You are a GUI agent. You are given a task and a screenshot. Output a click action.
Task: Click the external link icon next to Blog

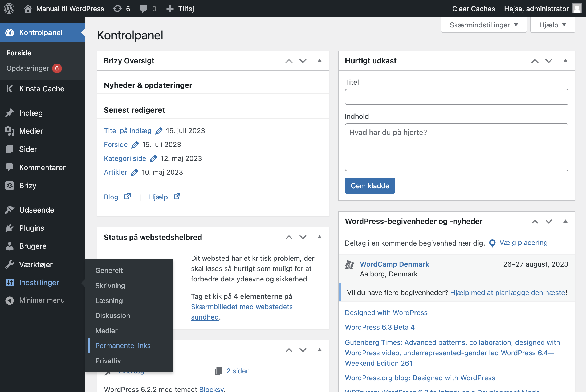click(x=128, y=197)
